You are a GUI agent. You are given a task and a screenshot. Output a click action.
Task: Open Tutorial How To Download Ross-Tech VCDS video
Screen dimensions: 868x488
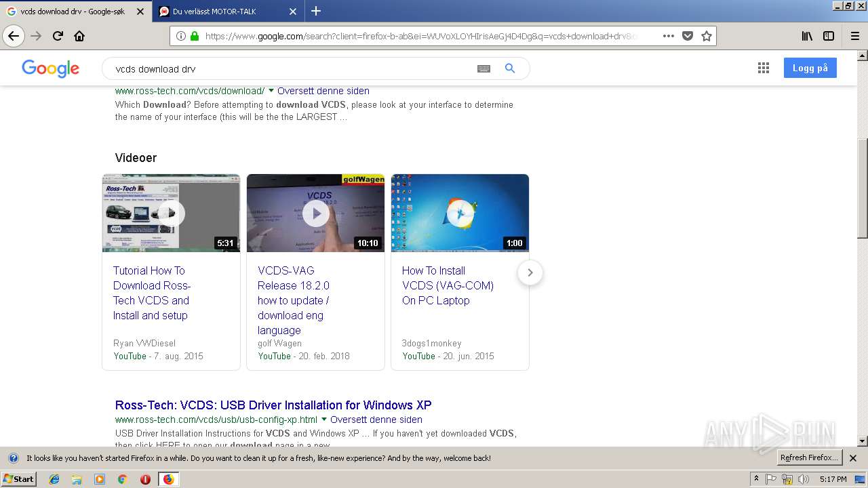coord(152,293)
